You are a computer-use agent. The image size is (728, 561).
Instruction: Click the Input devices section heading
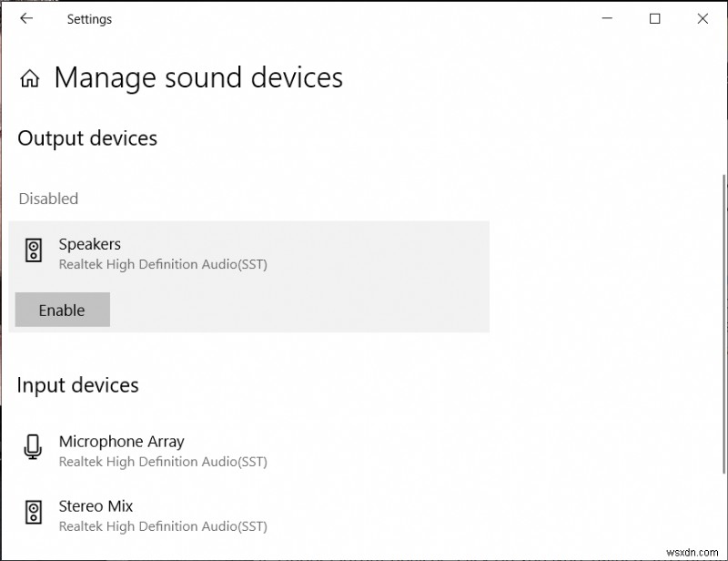(x=78, y=385)
